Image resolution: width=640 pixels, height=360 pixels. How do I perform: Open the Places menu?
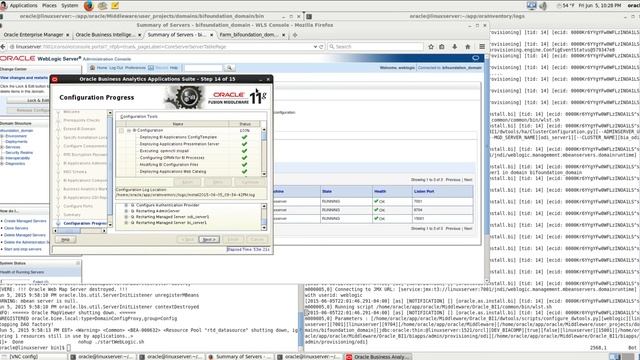49,6
